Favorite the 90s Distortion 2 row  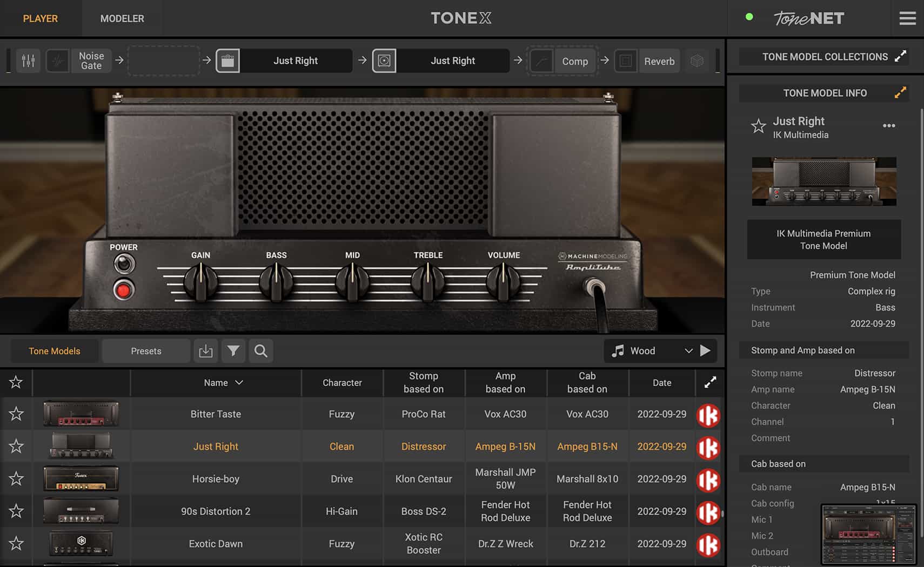point(16,511)
